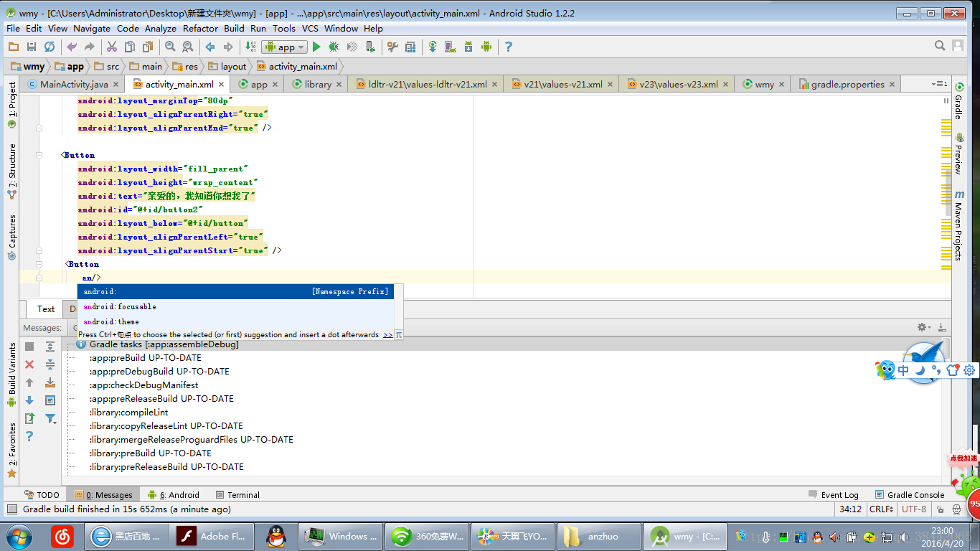Open the Terminal tool window button
Viewport: 980px width, 551px height.
click(x=237, y=495)
